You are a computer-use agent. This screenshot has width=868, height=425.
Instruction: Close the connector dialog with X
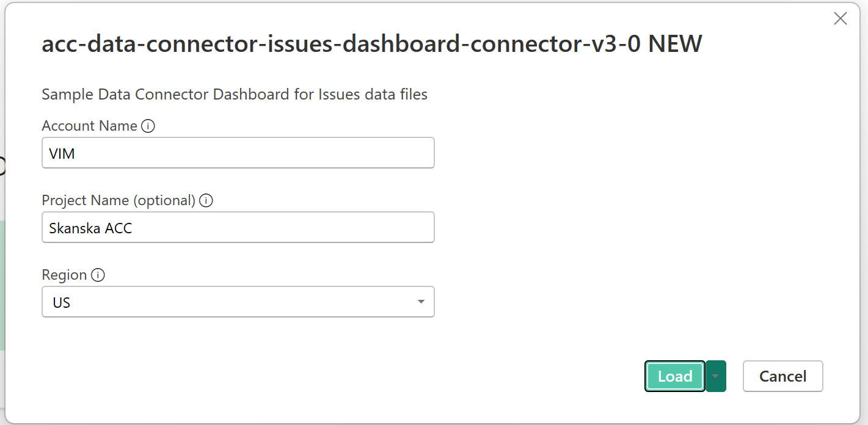point(841,18)
